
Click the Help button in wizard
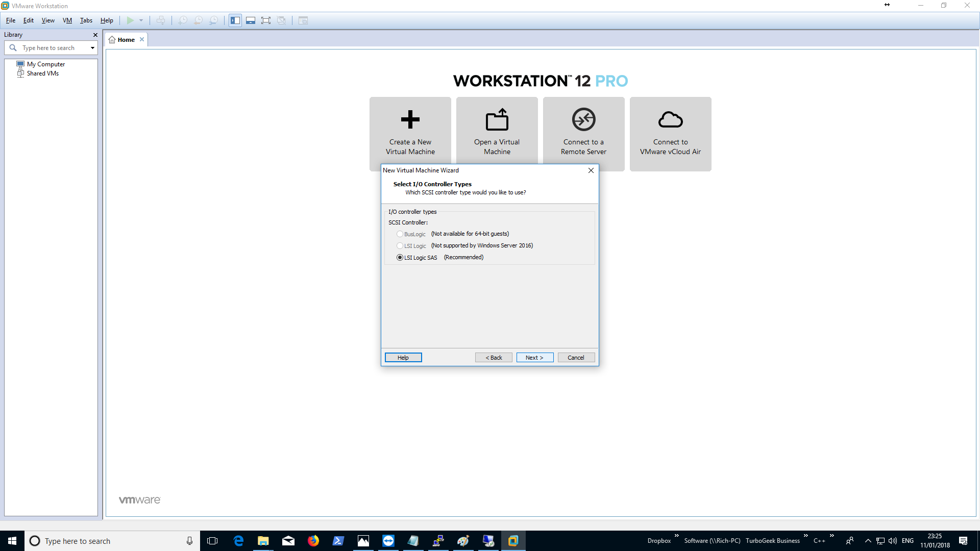[403, 358]
